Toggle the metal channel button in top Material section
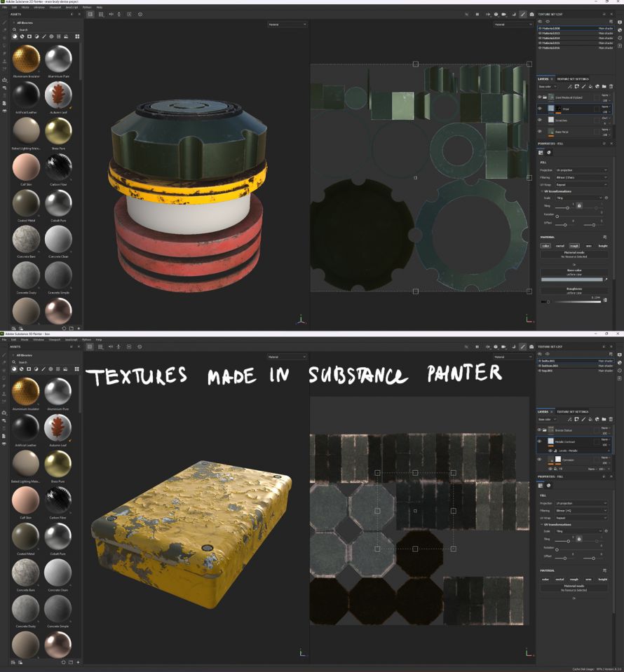 coord(559,246)
